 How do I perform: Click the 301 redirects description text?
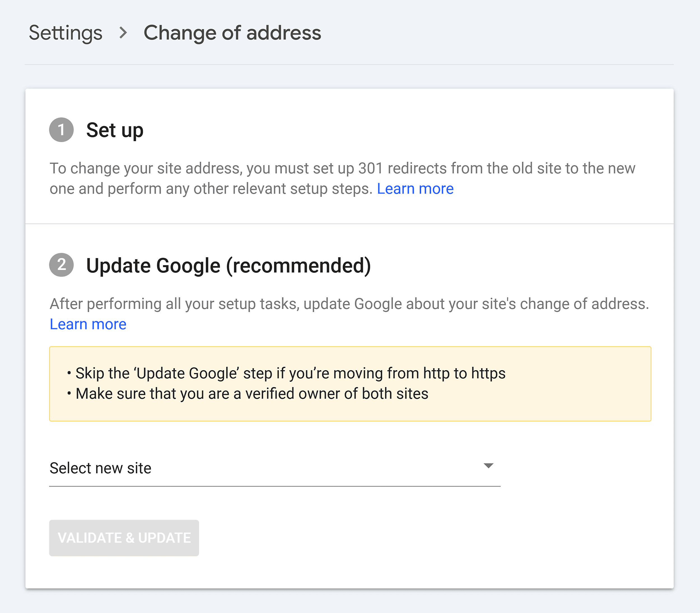(x=342, y=178)
